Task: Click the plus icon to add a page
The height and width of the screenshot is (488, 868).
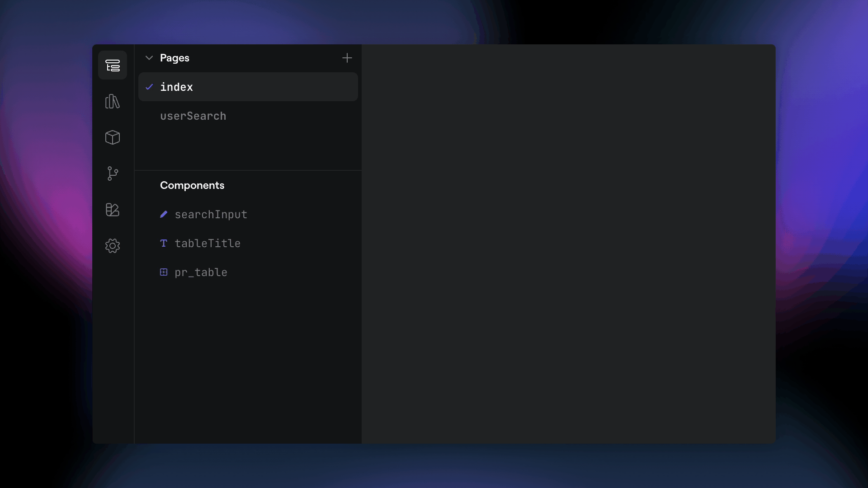Action: pos(347,58)
